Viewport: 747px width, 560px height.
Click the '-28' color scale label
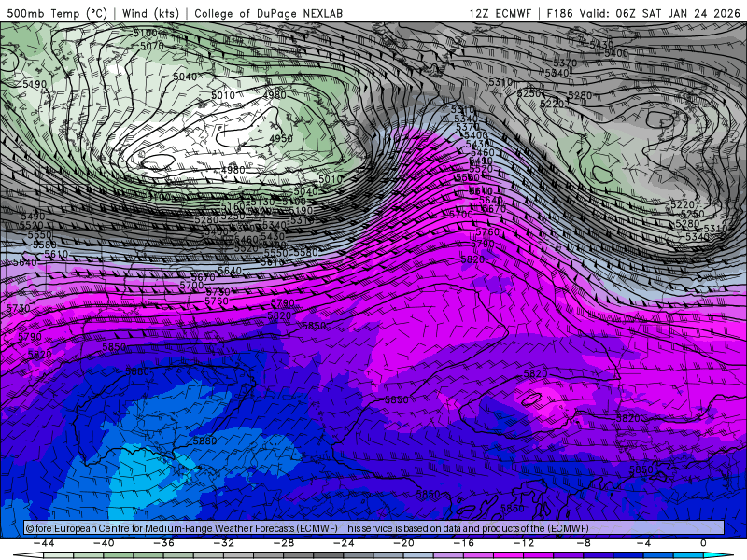coord(284,543)
